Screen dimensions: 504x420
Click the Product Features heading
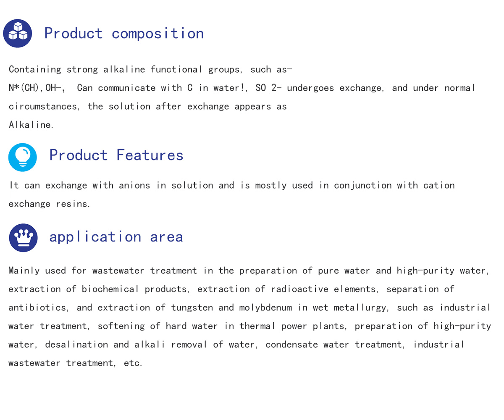tap(116, 155)
